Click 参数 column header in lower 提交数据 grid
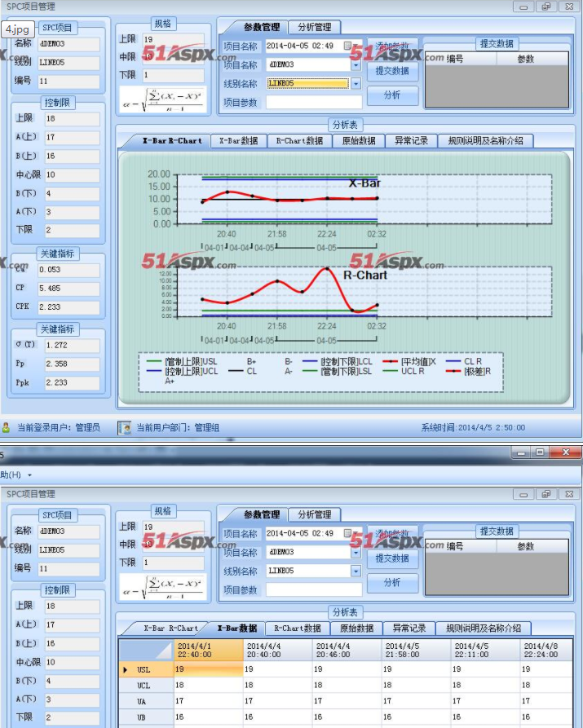Viewport: 583px width, 728px height. [532, 546]
